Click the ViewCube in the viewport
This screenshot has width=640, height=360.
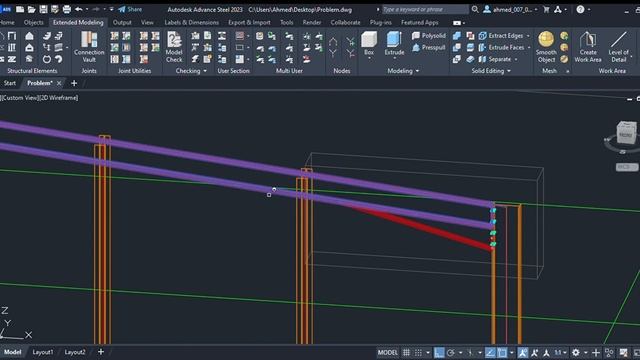625,133
